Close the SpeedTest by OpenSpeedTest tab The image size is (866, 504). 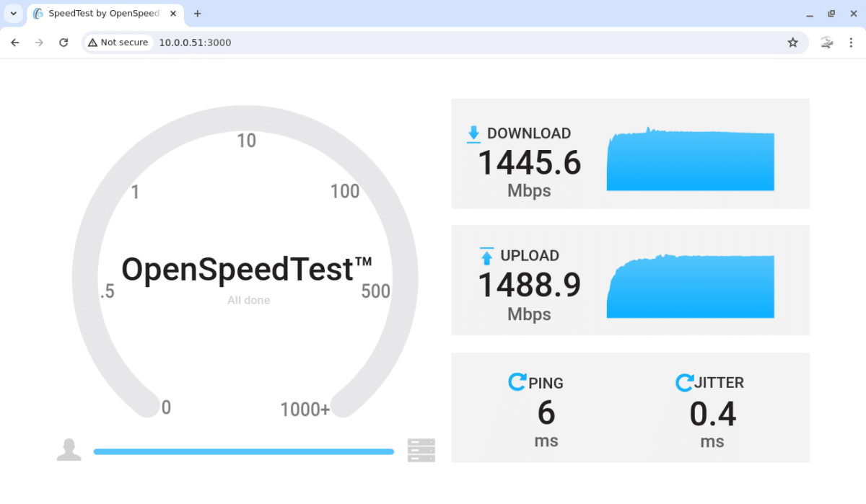(173, 14)
